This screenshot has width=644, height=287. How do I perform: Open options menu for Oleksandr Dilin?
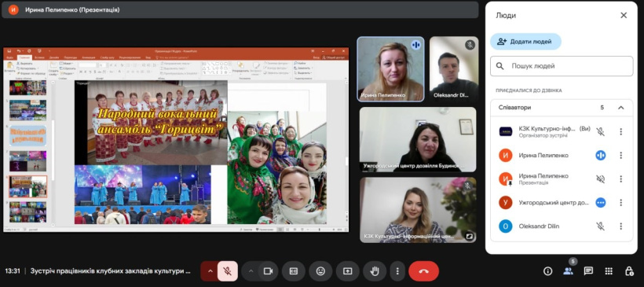(x=620, y=226)
